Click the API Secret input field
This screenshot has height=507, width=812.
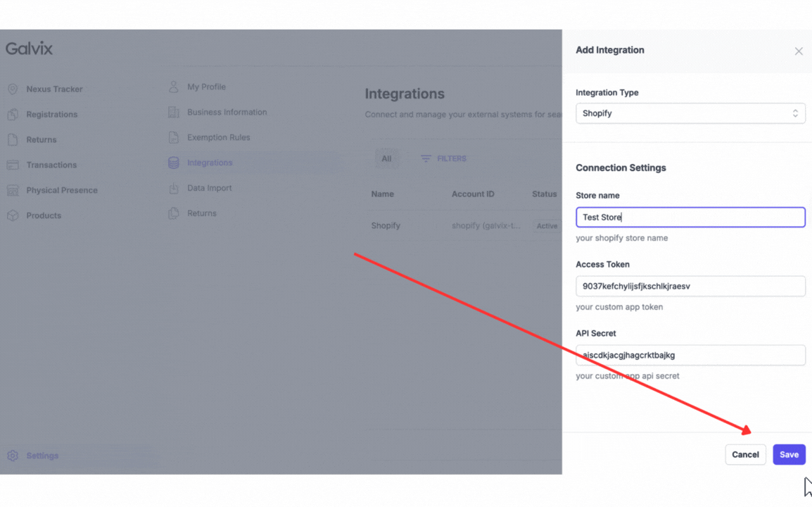[690, 355]
